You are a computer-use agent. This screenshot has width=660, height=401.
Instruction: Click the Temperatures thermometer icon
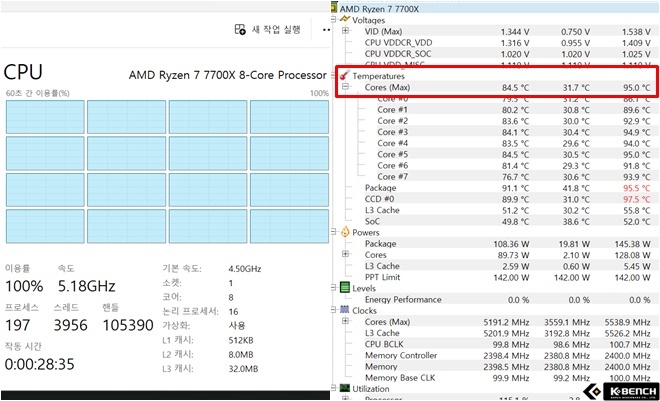[x=346, y=76]
